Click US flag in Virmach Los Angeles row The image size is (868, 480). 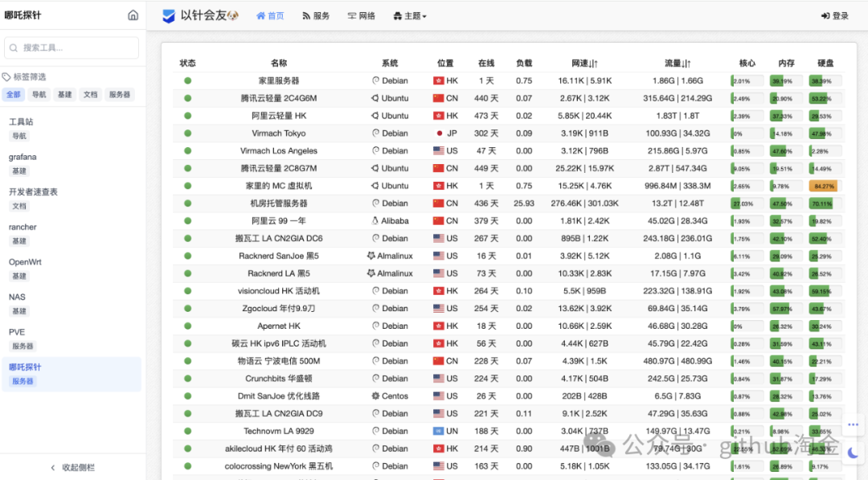point(439,150)
